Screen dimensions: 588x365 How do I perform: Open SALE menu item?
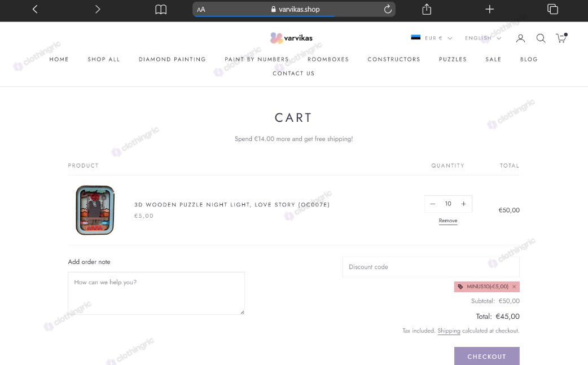click(x=493, y=59)
